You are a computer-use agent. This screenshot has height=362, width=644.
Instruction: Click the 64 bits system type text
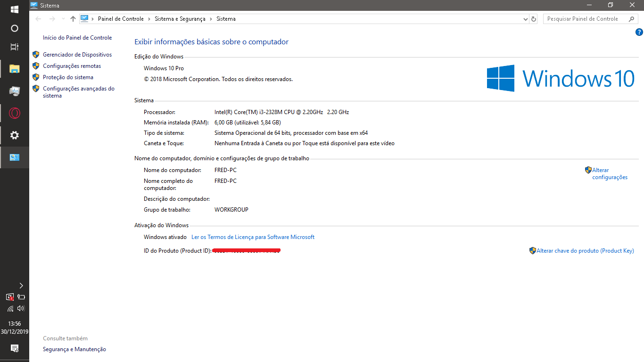click(x=291, y=133)
